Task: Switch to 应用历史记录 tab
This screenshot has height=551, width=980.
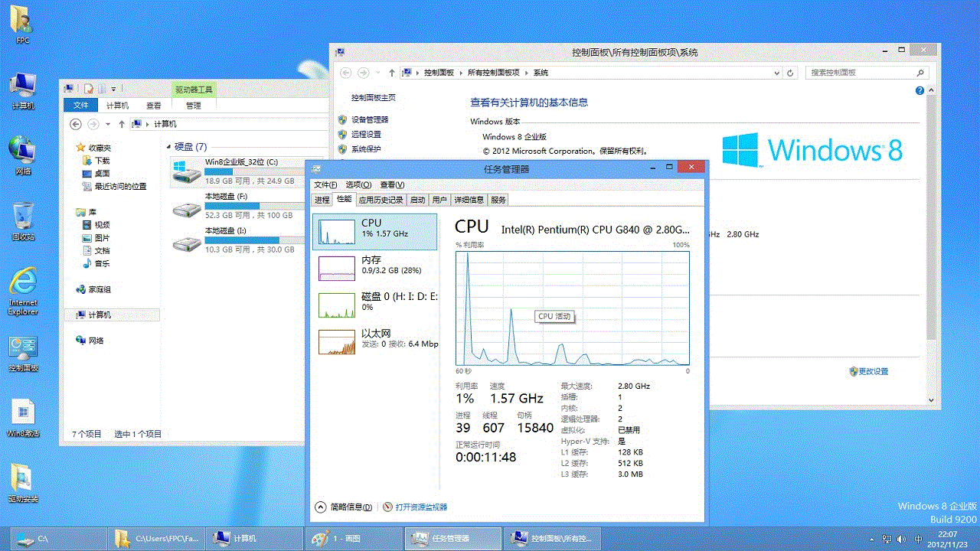Action: pos(381,200)
